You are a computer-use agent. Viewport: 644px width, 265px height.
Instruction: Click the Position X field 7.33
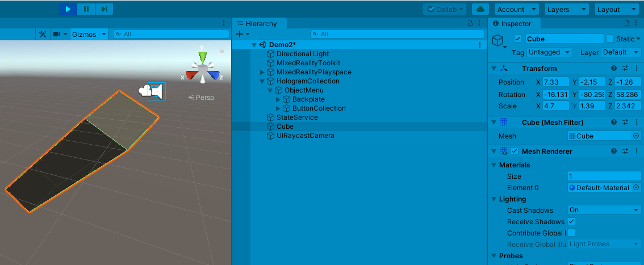(x=556, y=82)
